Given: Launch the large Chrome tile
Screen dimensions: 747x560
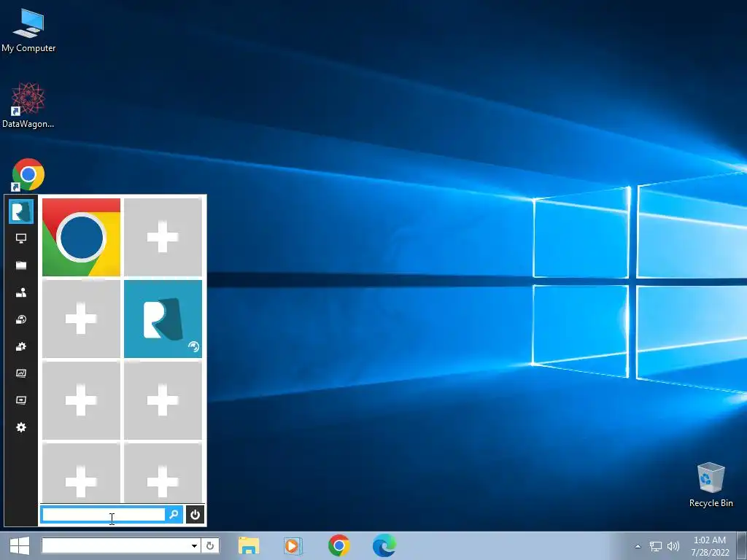Looking at the screenshot, I should pyautogui.click(x=81, y=237).
